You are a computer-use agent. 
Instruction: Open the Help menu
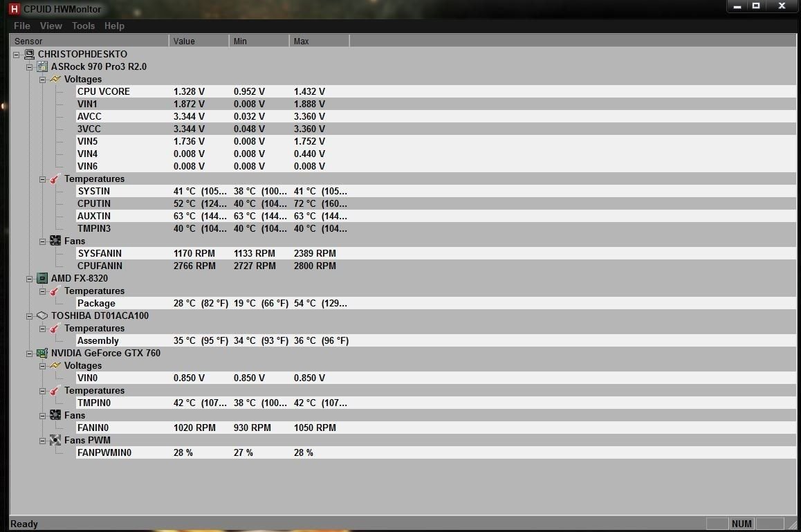click(114, 26)
